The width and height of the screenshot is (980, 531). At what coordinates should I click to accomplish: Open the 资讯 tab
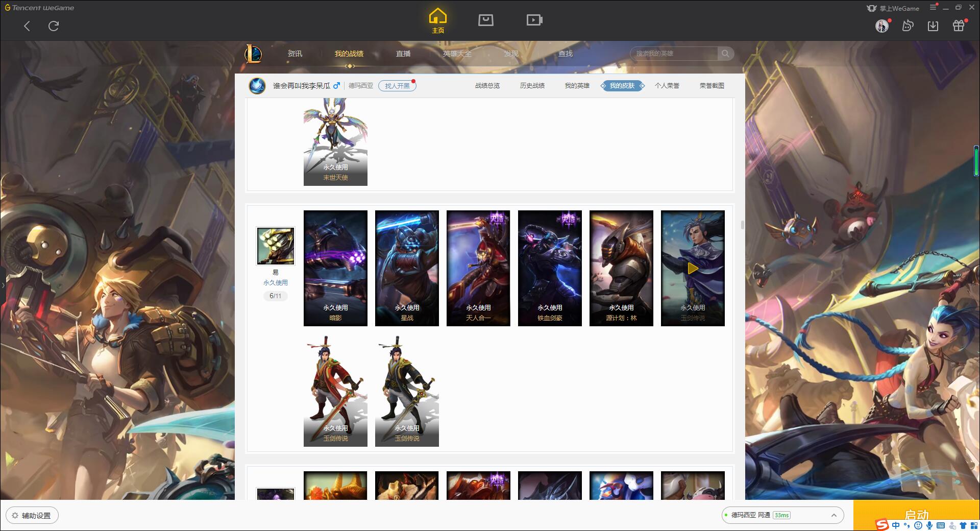pos(295,54)
